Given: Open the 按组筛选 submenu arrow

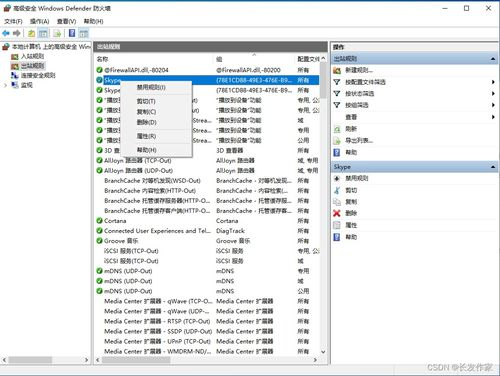Looking at the screenshot, I should pos(493,105).
